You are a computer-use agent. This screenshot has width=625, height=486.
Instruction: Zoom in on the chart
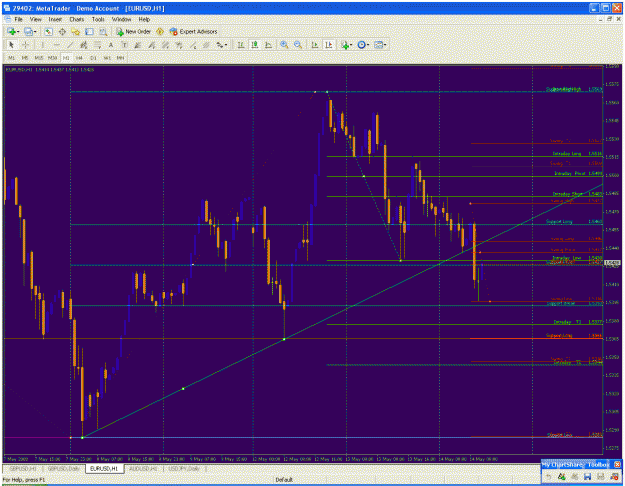(x=284, y=45)
